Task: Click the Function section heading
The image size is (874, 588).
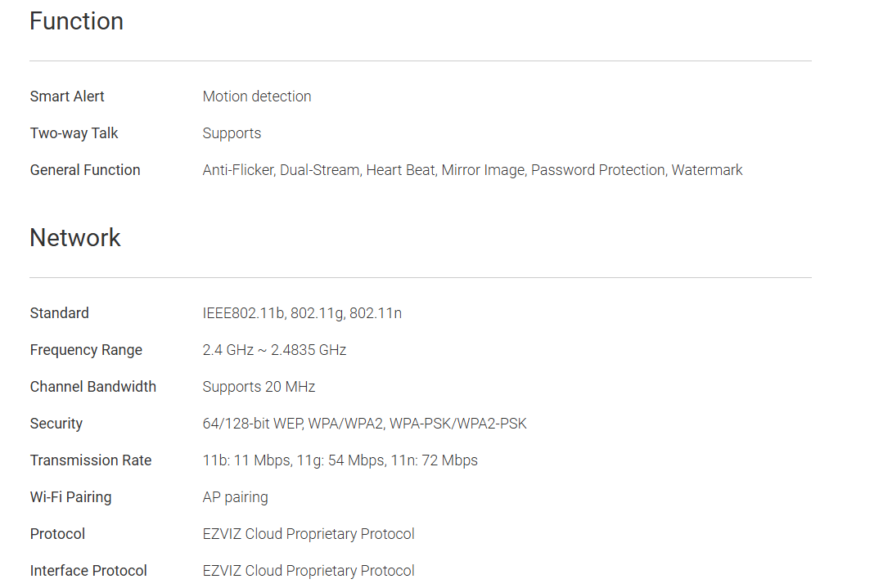Action: (x=76, y=21)
